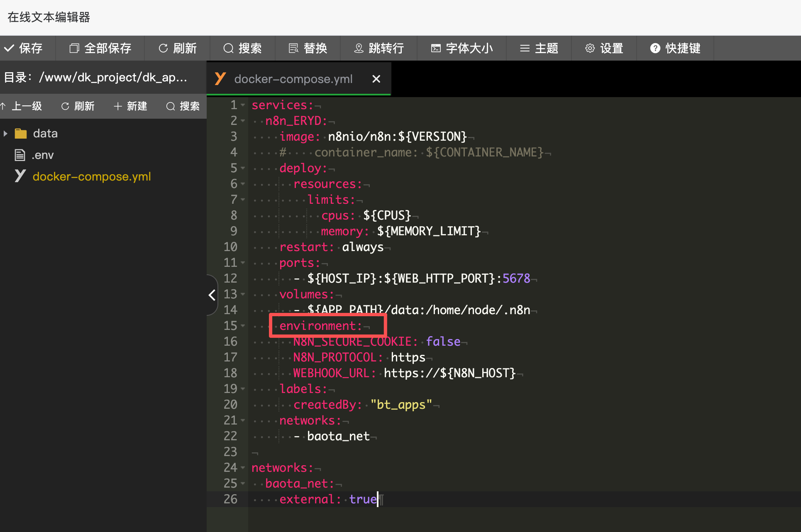Fold the deploy section at line 5
This screenshot has height=532, width=801.
coord(243,168)
